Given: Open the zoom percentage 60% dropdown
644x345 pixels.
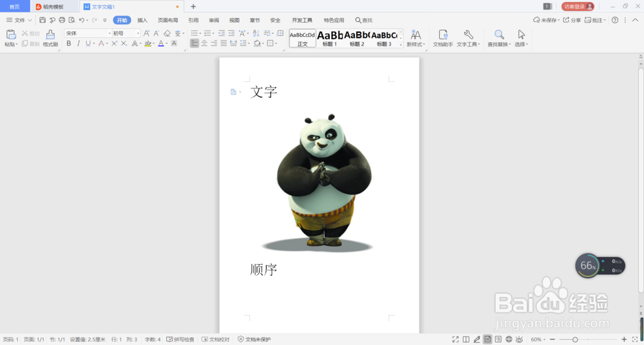Looking at the screenshot, I should (538, 339).
